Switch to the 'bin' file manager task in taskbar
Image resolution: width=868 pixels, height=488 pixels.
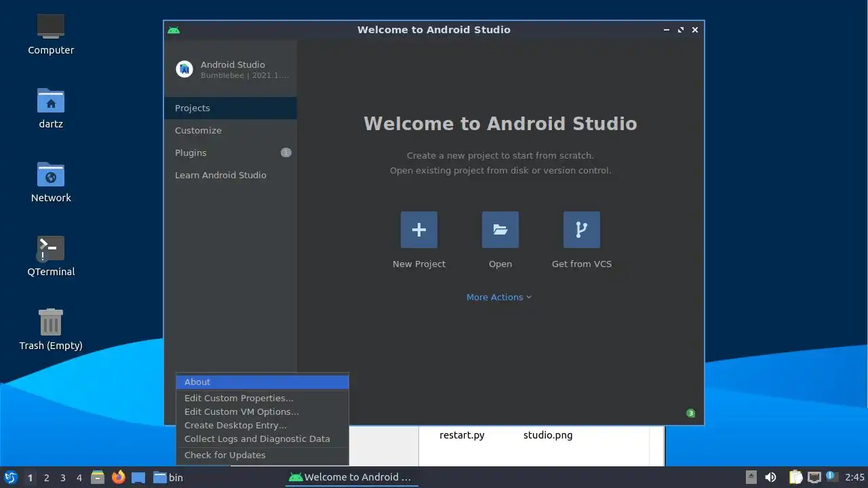(168, 477)
